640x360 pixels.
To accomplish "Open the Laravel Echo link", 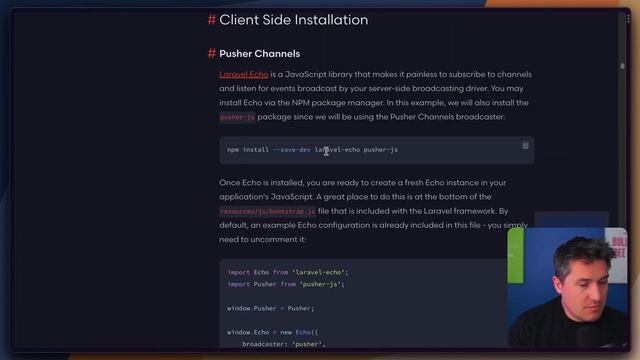I will [x=244, y=75].
